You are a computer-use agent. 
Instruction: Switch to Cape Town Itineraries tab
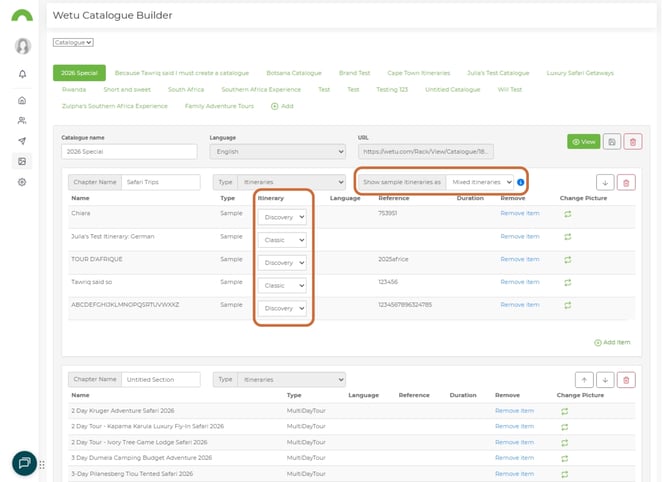[419, 73]
